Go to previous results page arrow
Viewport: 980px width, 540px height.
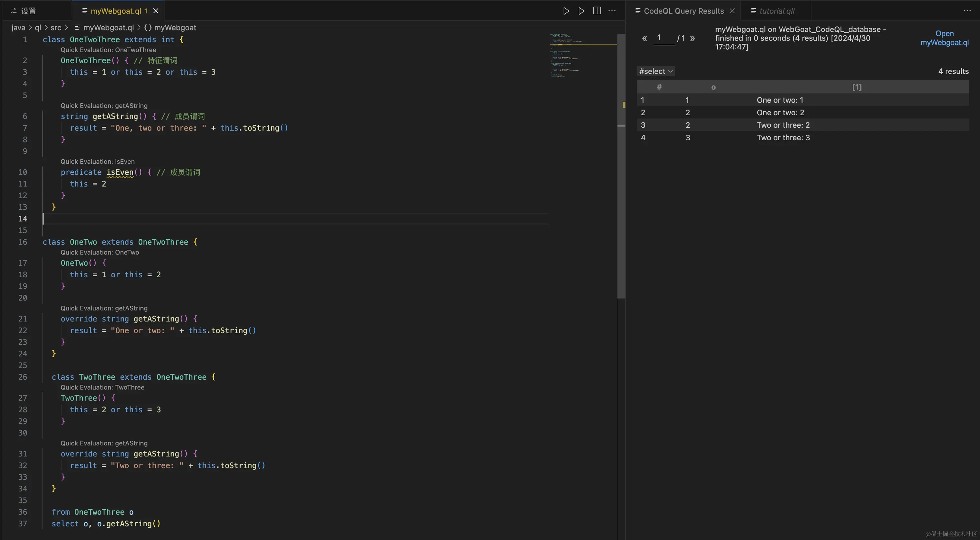pyautogui.click(x=645, y=39)
